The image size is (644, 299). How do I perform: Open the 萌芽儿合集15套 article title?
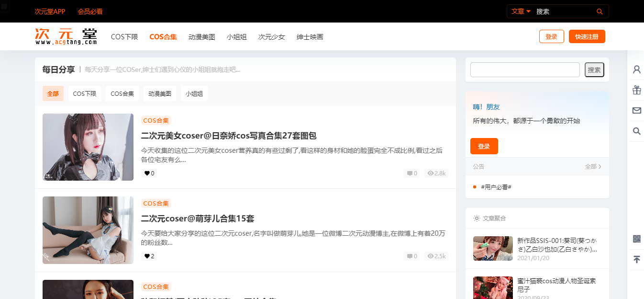[198, 218]
